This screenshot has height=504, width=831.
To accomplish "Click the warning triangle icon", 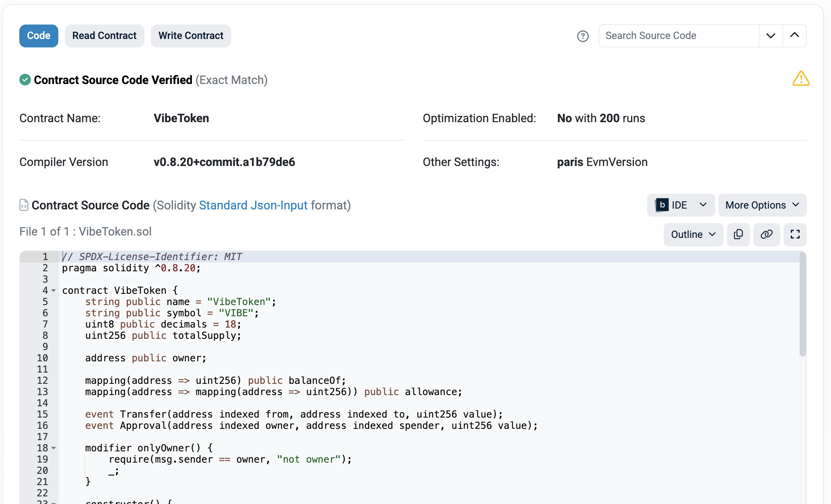I will click(x=801, y=79).
